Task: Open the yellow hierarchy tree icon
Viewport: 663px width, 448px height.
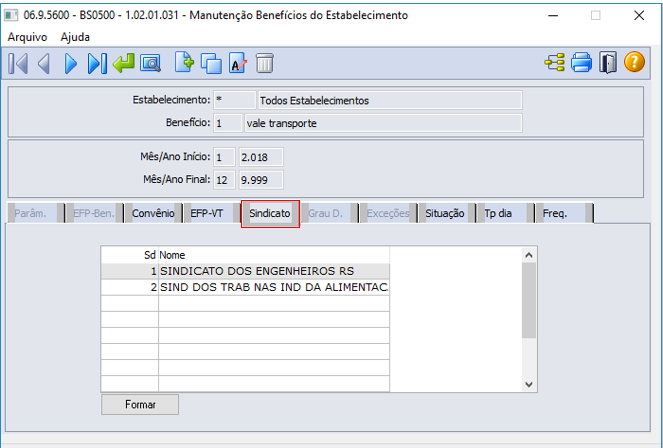Action: tap(555, 63)
